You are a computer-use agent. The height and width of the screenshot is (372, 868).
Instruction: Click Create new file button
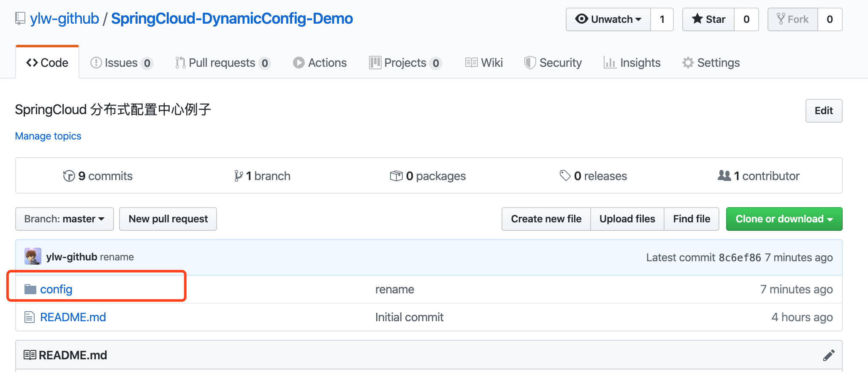click(546, 219)
